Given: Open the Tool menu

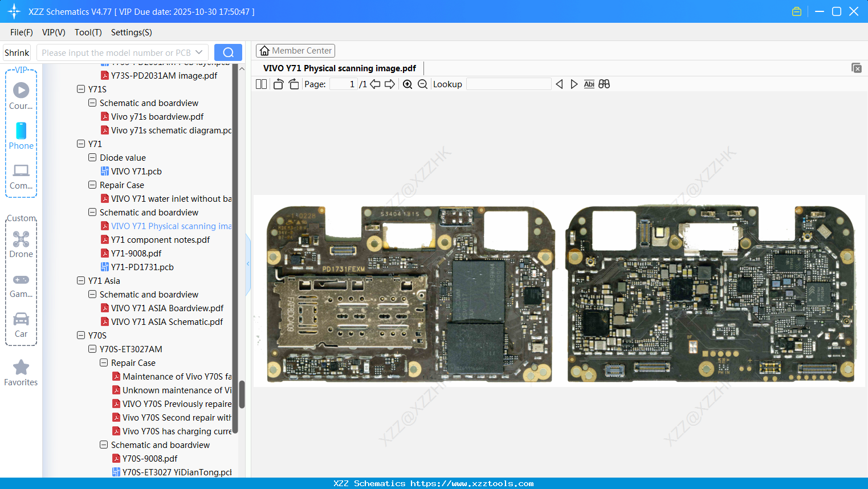Looking at the screenshot, I should pos(88,32).
